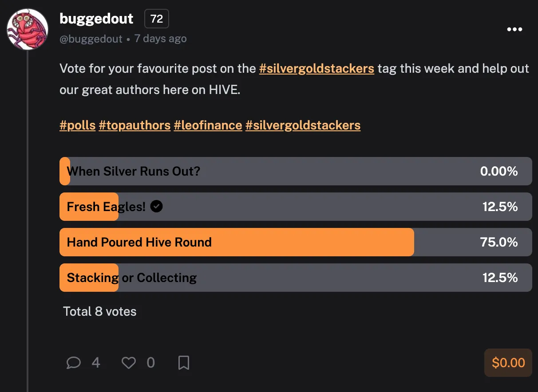
Task: Open the three-dot post options menu
Action: [514, 30]
